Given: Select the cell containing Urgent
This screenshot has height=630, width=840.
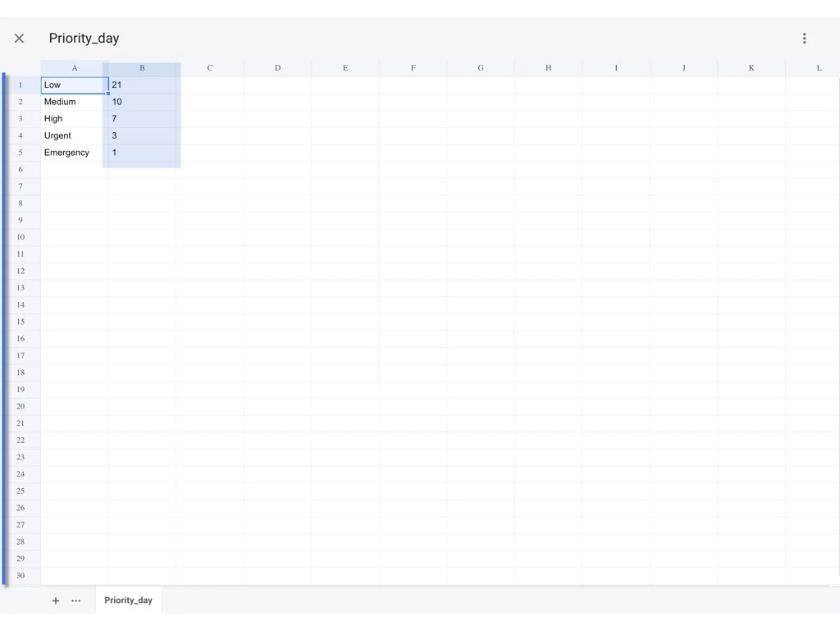Looking at the screenshot, I should point(74,135).
